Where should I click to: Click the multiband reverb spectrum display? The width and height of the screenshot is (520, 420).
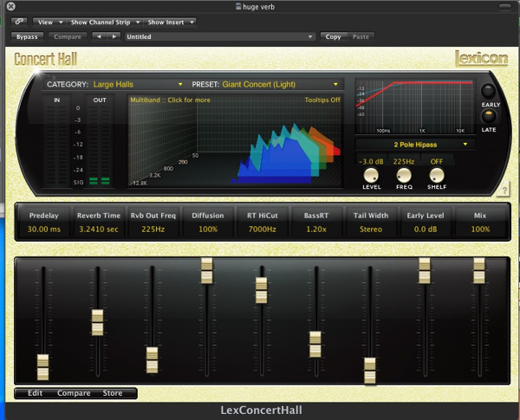point(235,141)
